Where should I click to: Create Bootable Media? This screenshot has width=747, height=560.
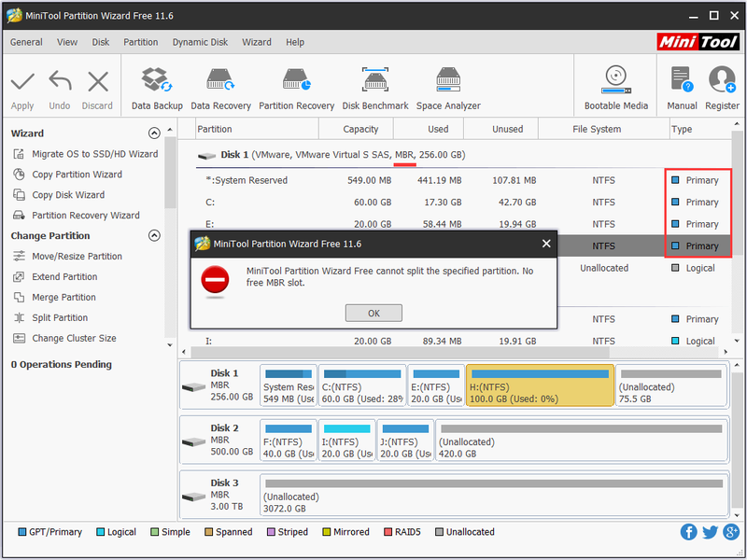616,89
